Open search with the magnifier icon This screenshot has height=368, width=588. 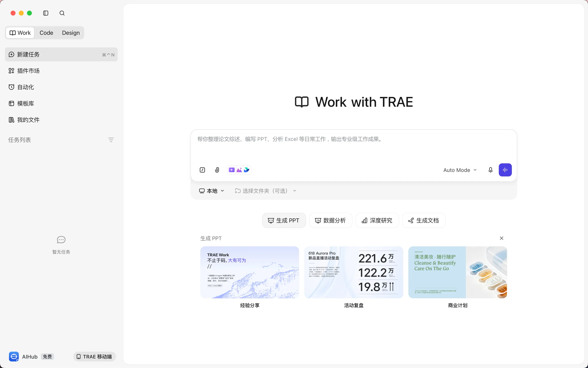pyautogui.click(x=62, y=13)
